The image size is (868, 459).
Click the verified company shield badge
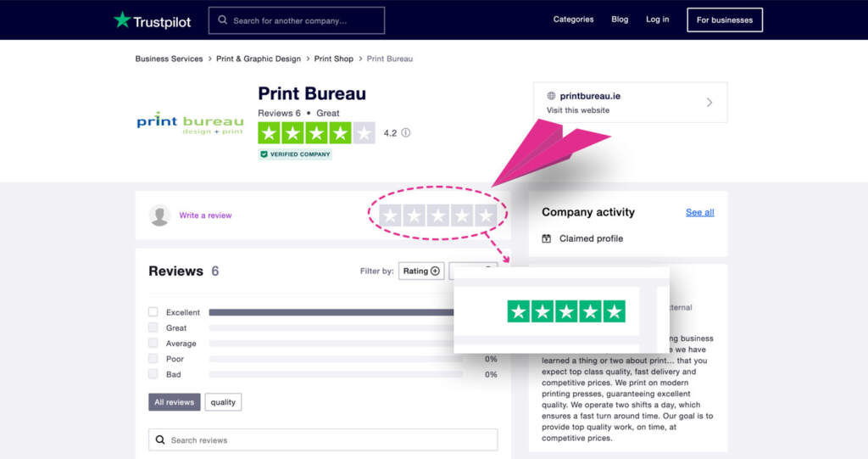(294, 154)
